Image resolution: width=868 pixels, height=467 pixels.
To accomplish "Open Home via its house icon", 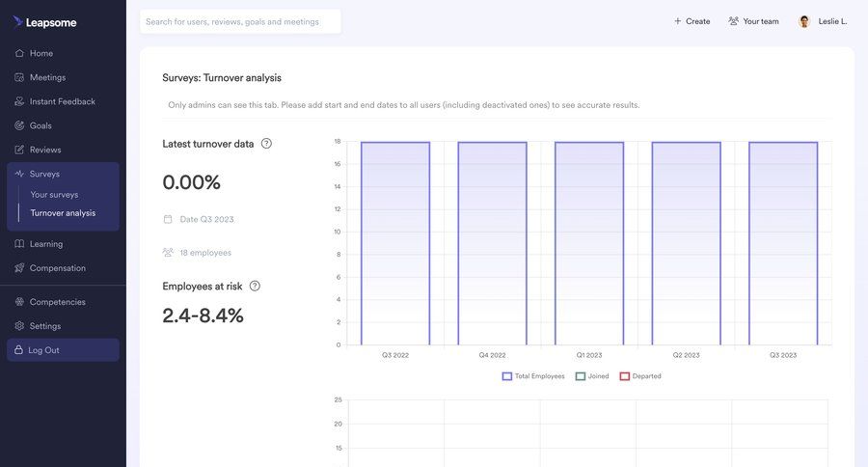I will tap(19, 53).
